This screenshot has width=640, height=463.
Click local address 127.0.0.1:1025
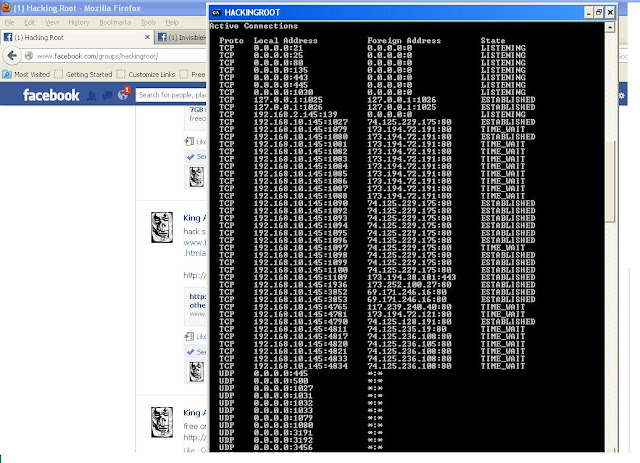tap(288, 100)
